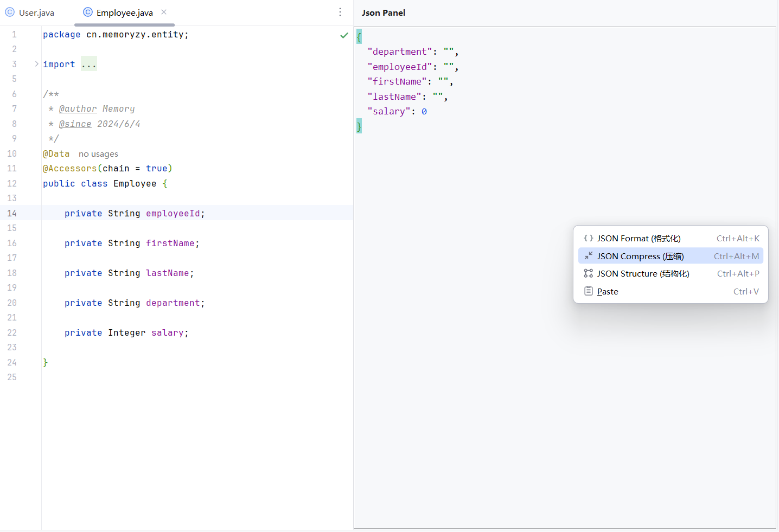Click the class icon on the Employee.java tab
The height and width of the screenshot is (532, 779).
pos(87,12)
